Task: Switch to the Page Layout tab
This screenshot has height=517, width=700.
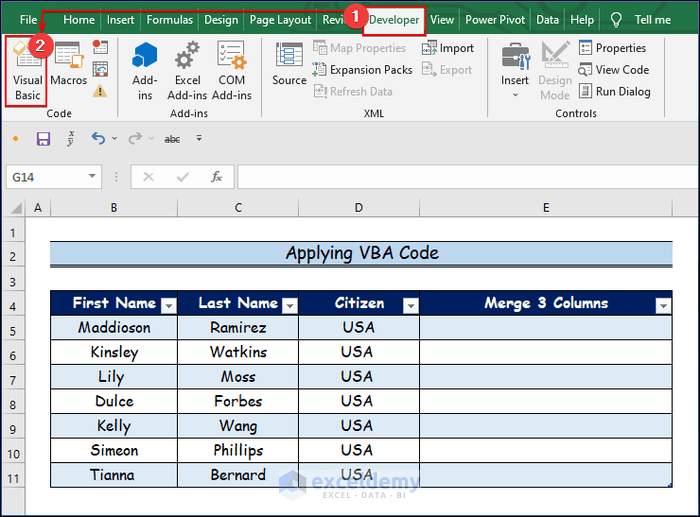Action: (x=280, y=20)
